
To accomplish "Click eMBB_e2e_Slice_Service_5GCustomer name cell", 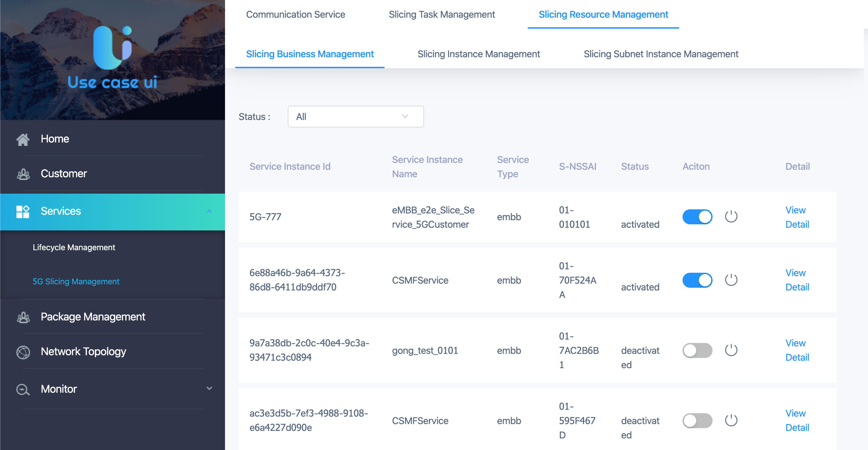I will [x=433, y=217].
